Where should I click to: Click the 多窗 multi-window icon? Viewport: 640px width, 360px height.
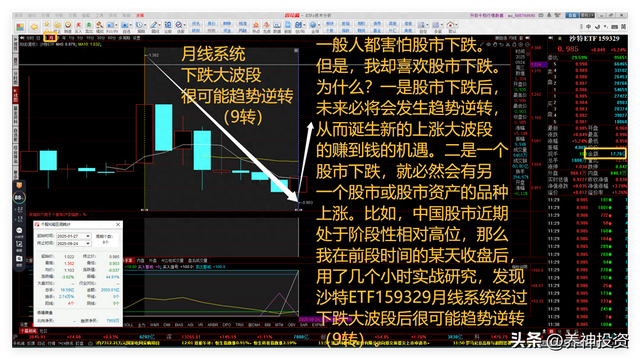[x=436, y=25]
